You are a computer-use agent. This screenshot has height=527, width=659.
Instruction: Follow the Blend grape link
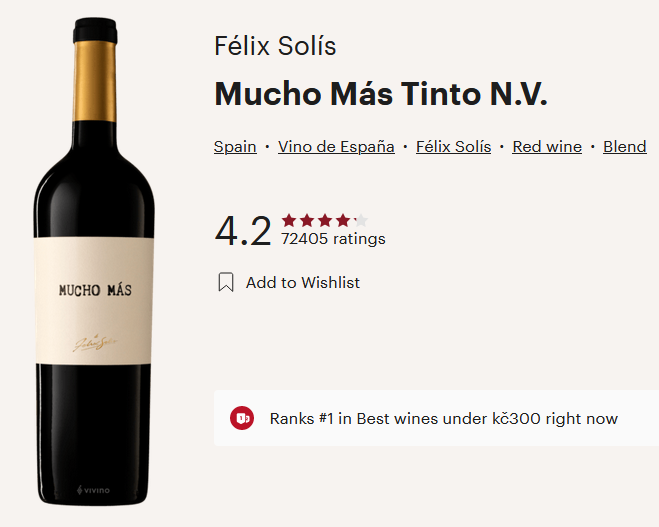[x=625, y=147]
